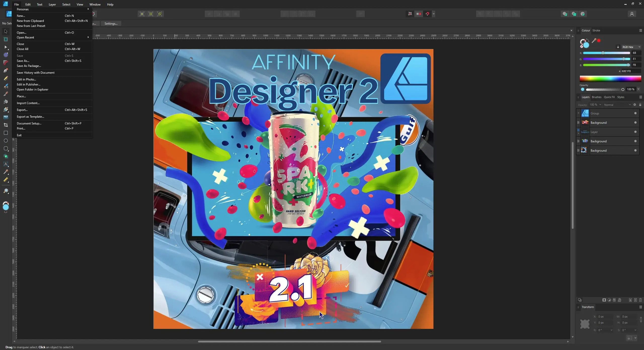Pick the Artboard tool
Viewport: 644px width, 350px height.
pos(6,39)
